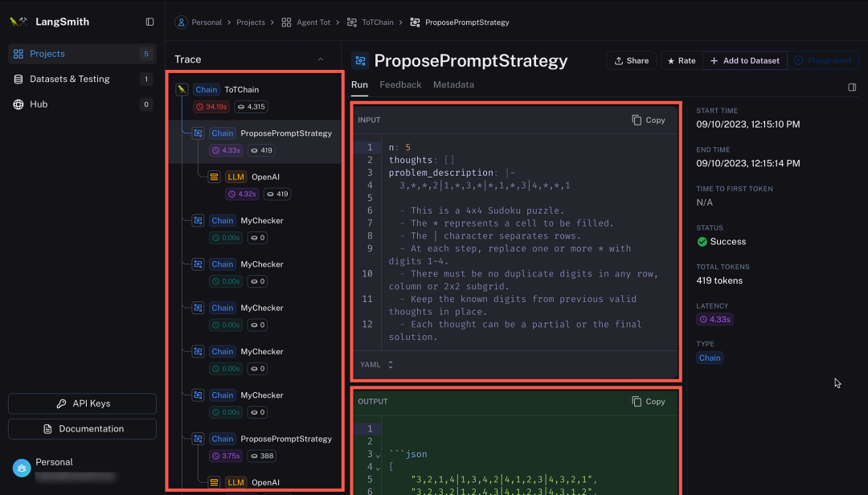Click the 34.19s latency badge
Image resolution: width=868 pixels, height=495 pixels.
211,107
